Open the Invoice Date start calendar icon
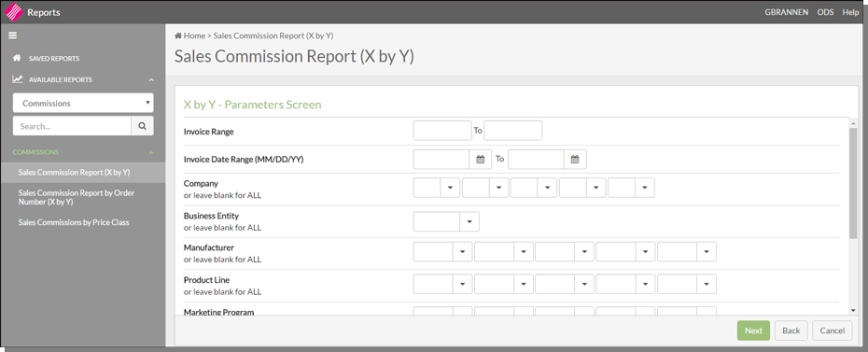Screen dimensions: 868x352 [481, 160]
